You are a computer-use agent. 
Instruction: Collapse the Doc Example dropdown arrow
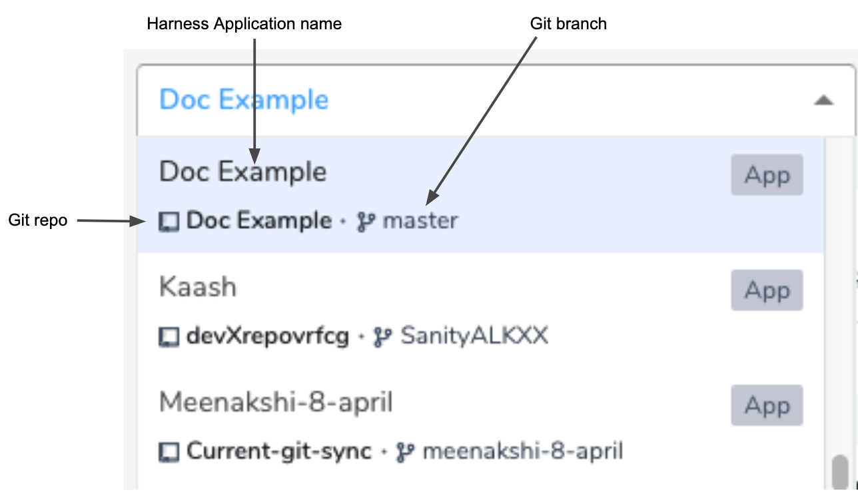[824, 101]
